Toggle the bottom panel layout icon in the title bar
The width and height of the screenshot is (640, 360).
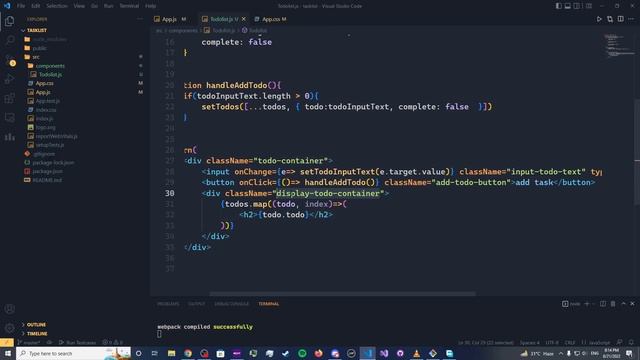click(x=567, y=6)
